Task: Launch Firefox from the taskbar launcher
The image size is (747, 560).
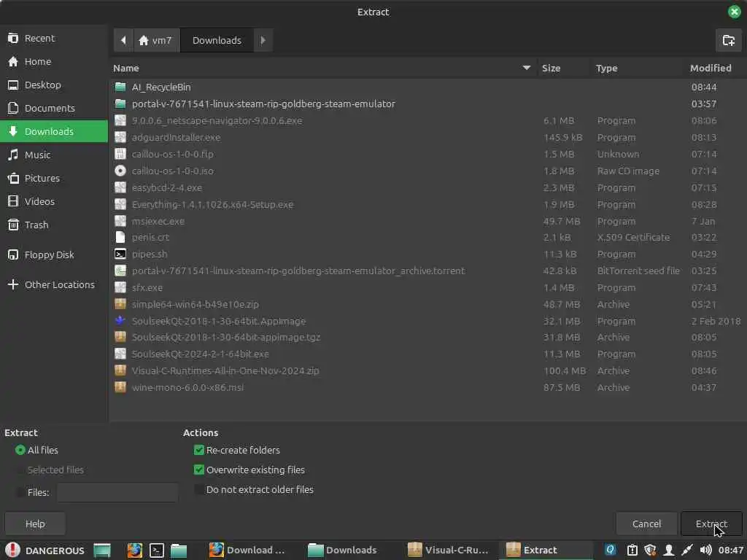Action: point(135,551)
